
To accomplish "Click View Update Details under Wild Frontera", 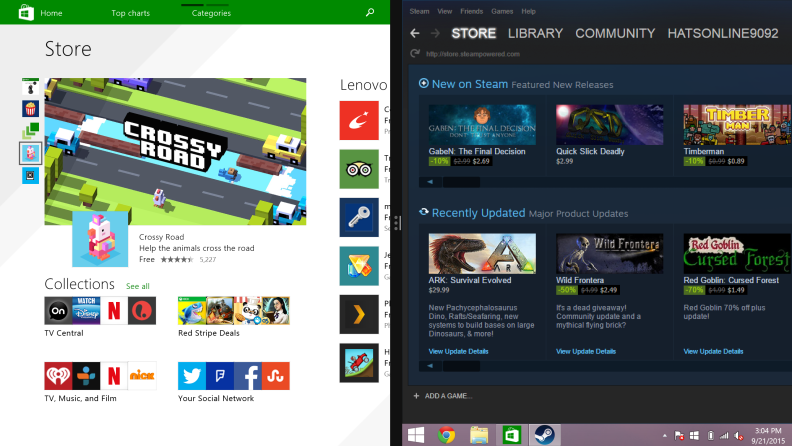I will tap(586, 352).
